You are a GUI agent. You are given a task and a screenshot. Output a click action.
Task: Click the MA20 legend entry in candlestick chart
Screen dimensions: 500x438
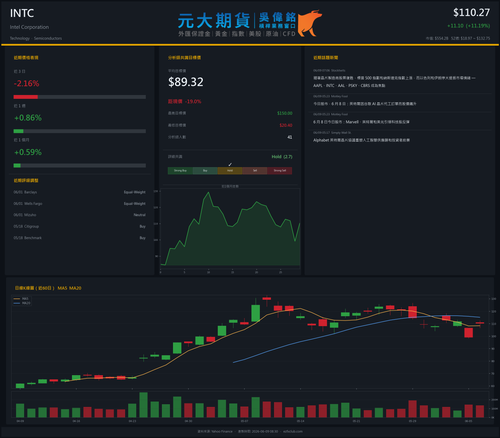click(22, 303)
